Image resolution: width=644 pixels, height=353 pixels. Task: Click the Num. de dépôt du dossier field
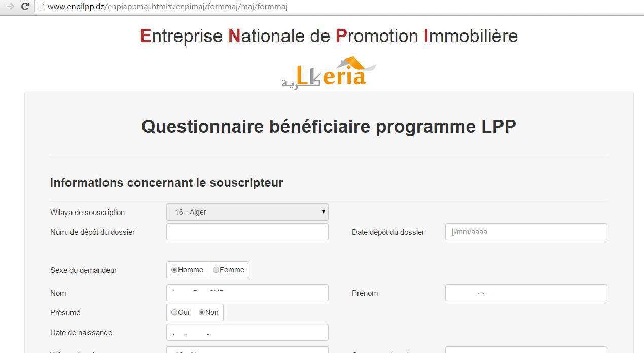[x=247, y=232]
